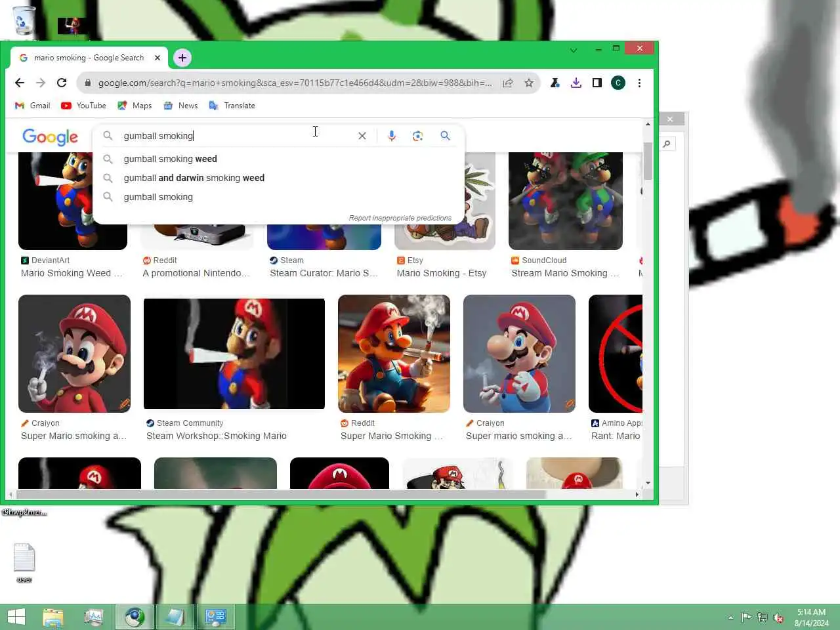
Task: Open Gmail bookmark
Action: click(x=33, y=106)
